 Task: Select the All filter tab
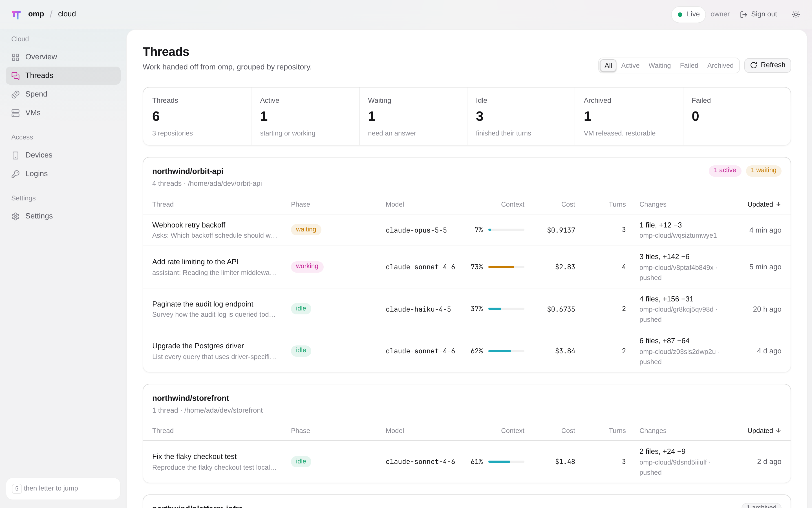click(608, 65)
